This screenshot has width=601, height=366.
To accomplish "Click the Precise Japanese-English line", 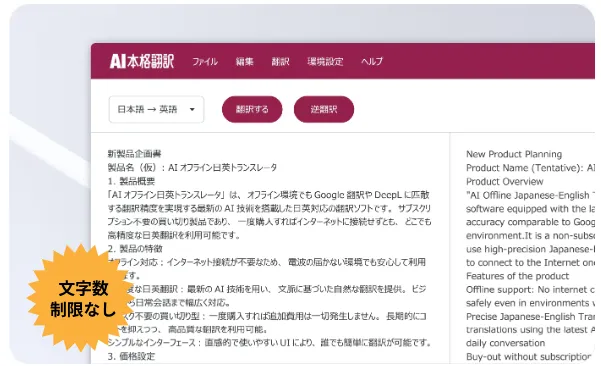I will (x=530, y=317).
